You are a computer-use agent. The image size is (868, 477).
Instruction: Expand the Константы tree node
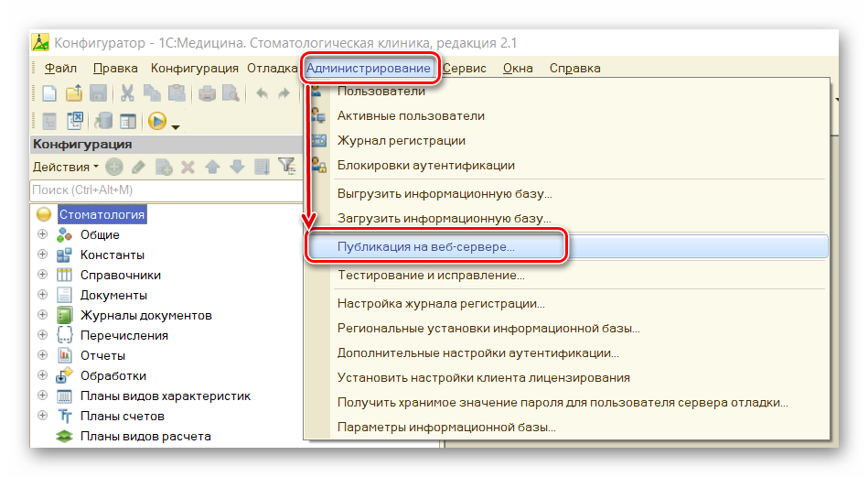(x=43, y=255)
